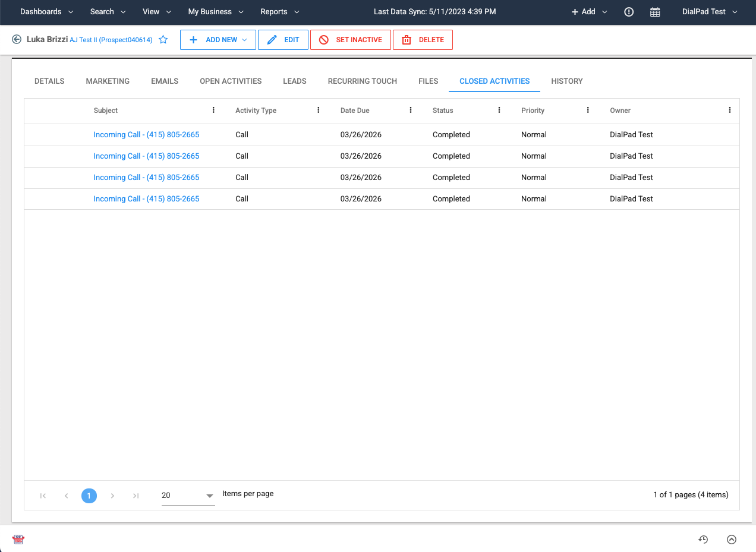Expand the Reports menu
Image resolution: width=756 pixels, height=552 pixels.
coord(280,12)
